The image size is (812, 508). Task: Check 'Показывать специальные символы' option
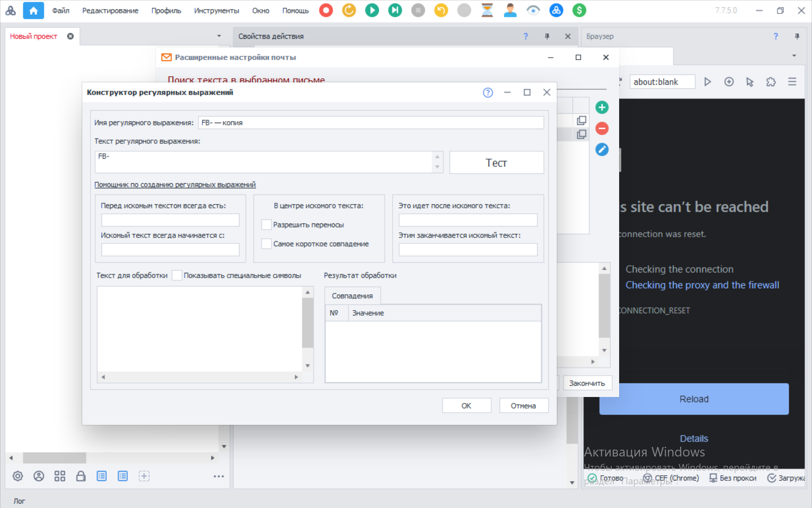click(x=177, y=275)
